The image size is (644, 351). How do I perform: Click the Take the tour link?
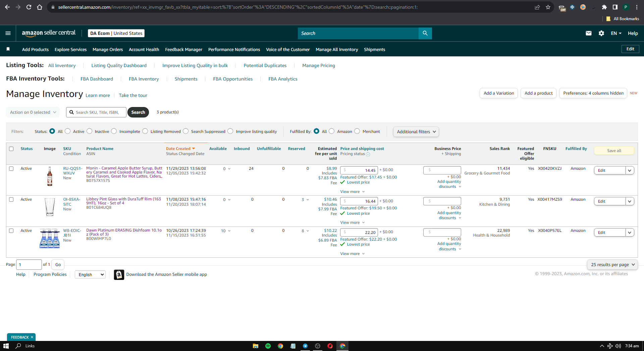click(133, 95)
